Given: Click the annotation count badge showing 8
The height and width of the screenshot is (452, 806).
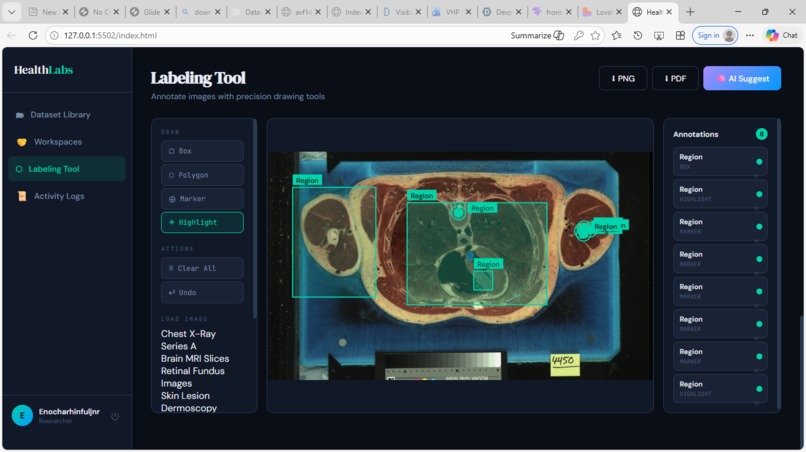Looking at the screenshot, I should pyautogui.click(x=761, y=134).
